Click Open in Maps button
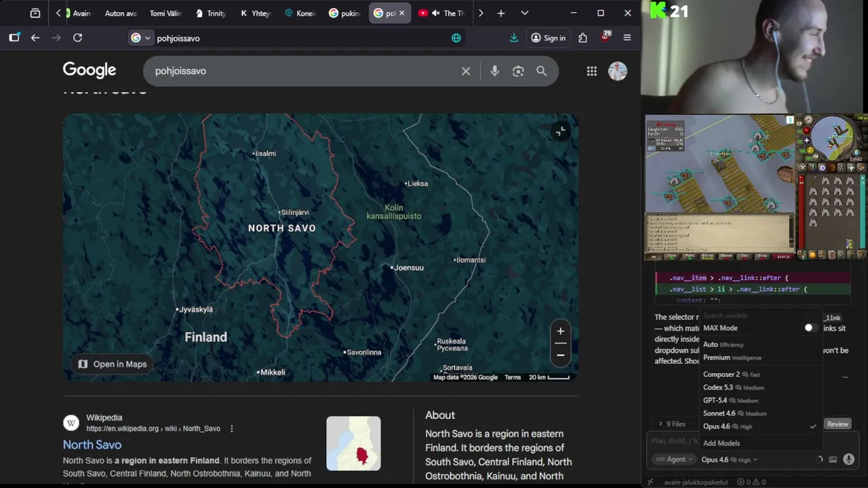868x488 pixels. click(x=112, y=364)
